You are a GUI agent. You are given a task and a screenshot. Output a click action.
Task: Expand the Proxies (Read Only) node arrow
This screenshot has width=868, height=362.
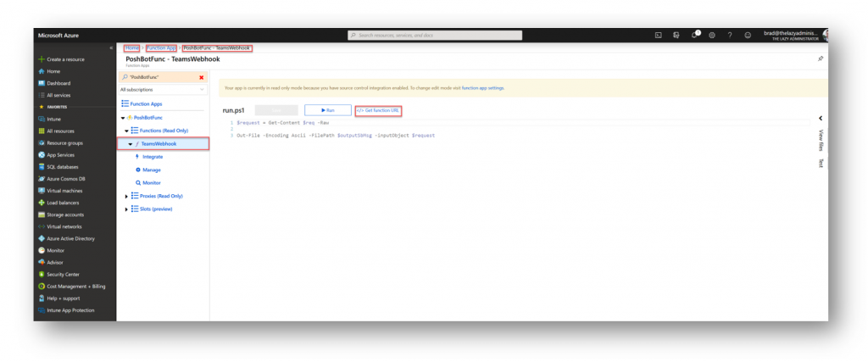(127, 196)
